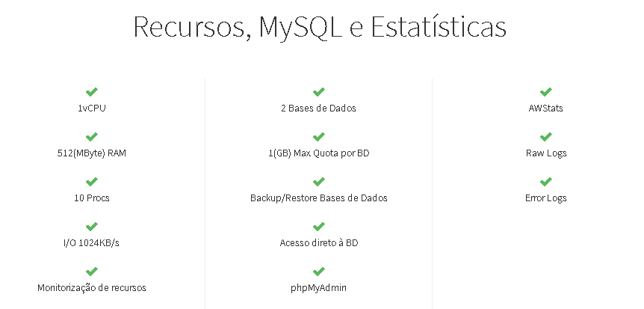Image resolution: width=644 pixels, height=309 pixels.
Task: Click the Raw Logs label
Action: click(546, 153)
